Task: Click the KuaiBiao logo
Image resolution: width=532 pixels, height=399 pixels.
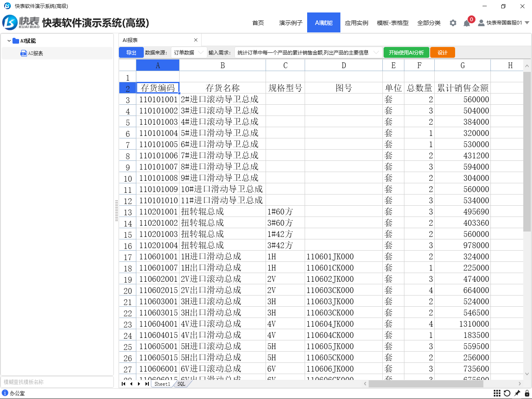Action: [21, 22]
